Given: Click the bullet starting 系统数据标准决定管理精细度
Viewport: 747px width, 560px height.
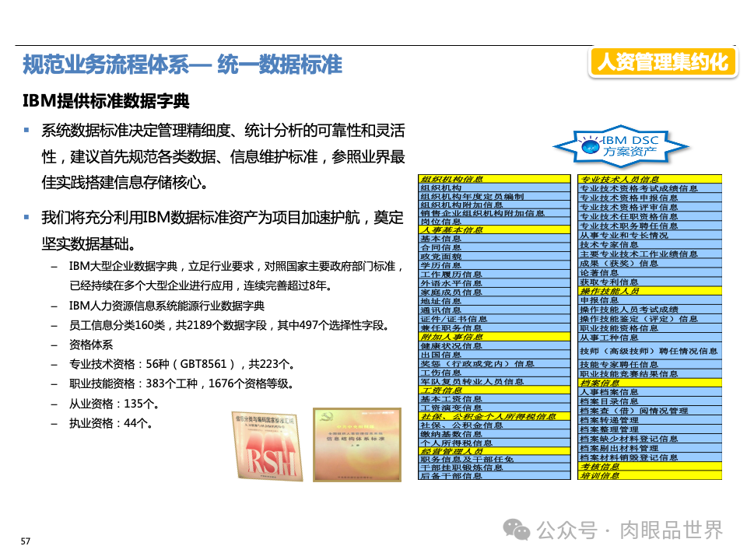Looking at the screenshot, I should click(223, 156).
